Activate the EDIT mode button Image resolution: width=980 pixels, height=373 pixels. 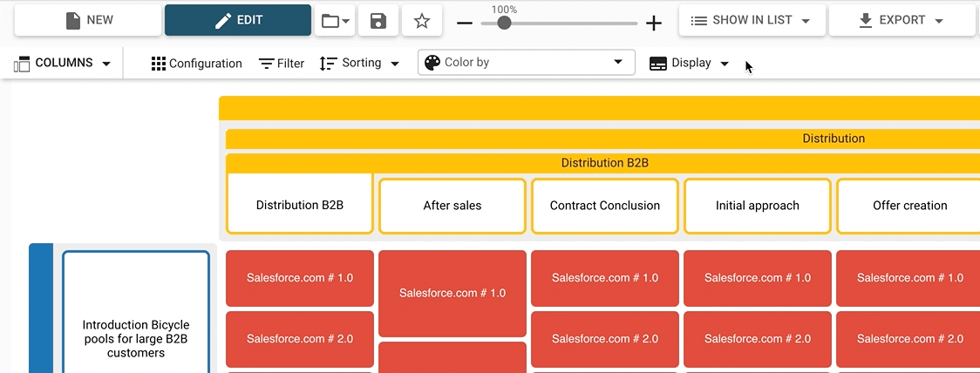238,20
